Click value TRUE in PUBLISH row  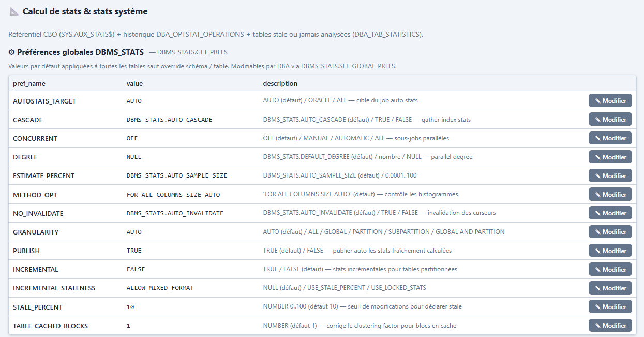pos(134,251)
